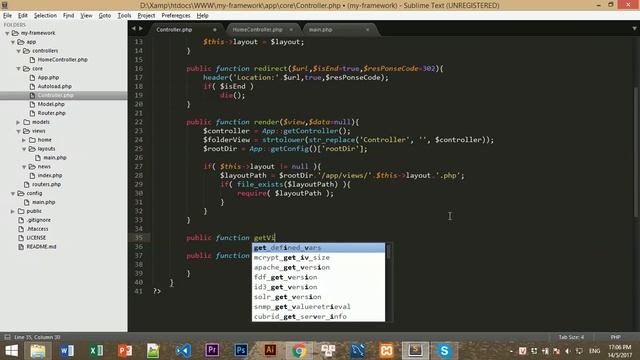Collapse the layouts folder
Image resolution: width=640 pixels, height=360 pixels.
tap(24, 149)
